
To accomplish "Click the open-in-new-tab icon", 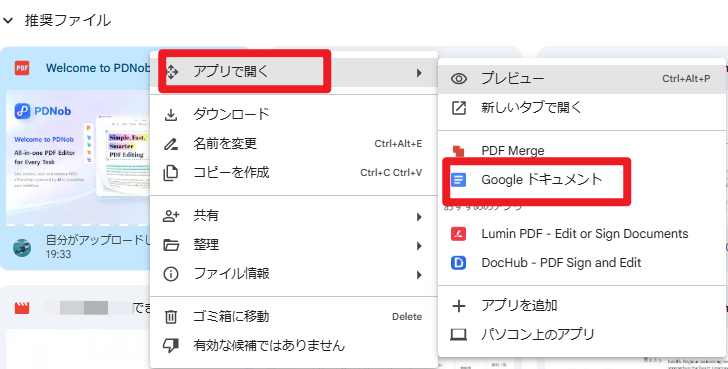I will pyautogui.click(x=459, y=108).
